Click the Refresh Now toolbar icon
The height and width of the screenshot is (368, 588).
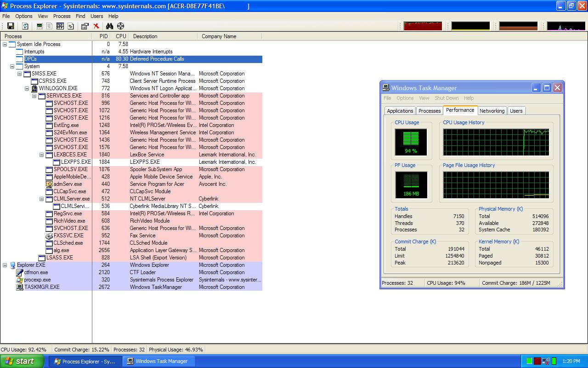(x=25, y=26)
